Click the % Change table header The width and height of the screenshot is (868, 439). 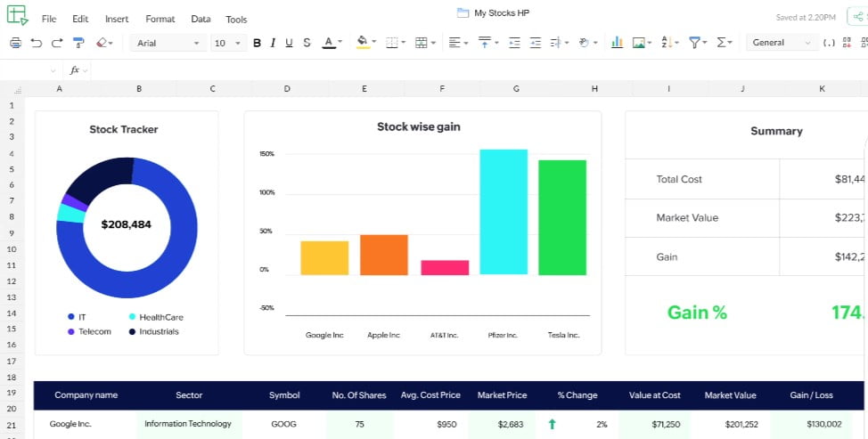577,395
